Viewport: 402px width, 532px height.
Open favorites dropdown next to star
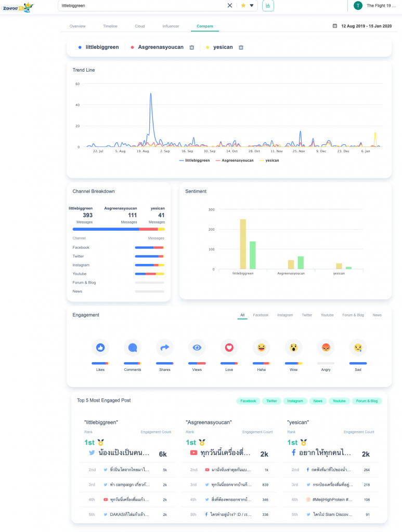252,5
